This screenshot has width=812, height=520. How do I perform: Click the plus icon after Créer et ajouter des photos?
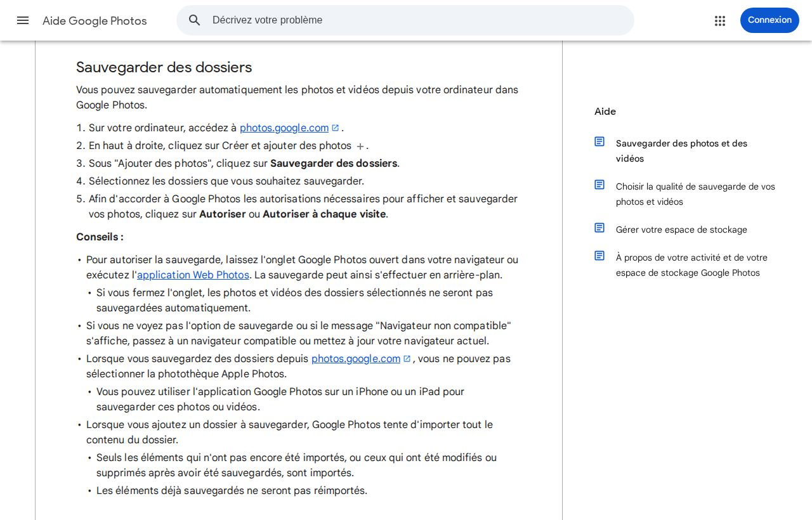click(x=360, y=146)
